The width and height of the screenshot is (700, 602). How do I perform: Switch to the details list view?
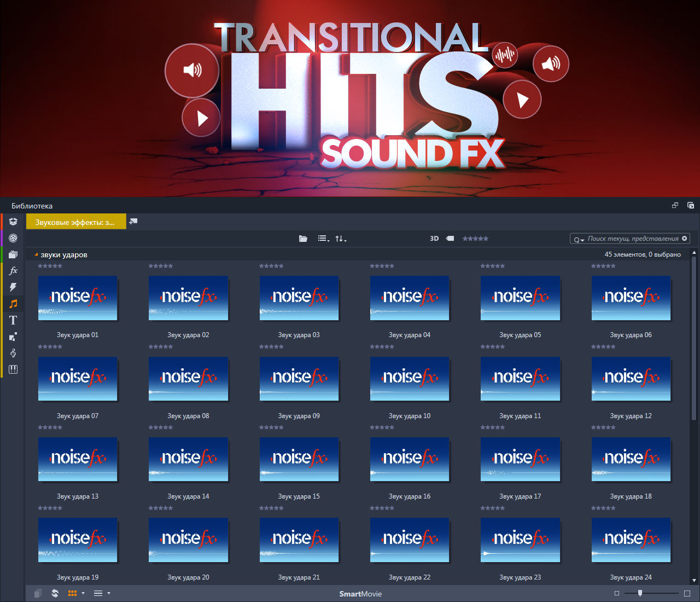(98, 593)
